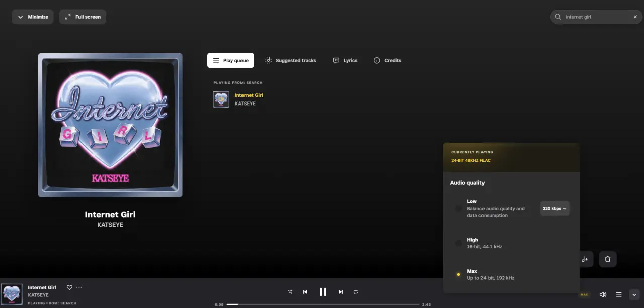Collapse now playing with chevron down button
The image size is (644, 308).
pos(634,294)
